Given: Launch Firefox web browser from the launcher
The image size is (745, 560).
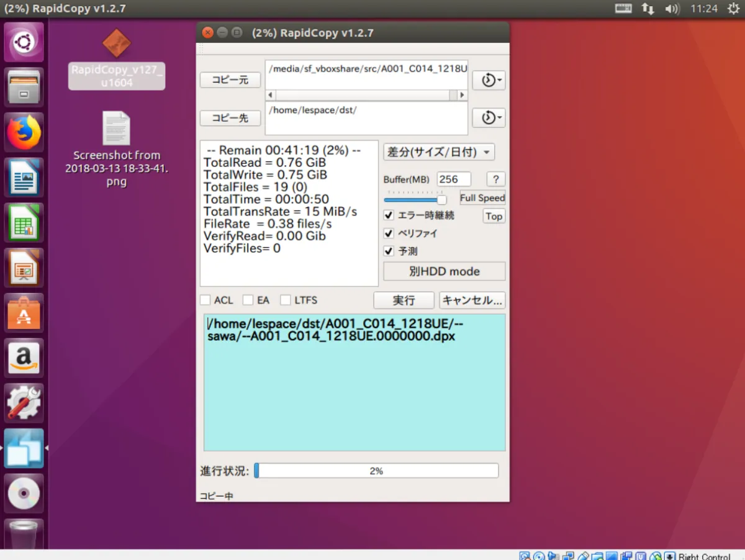Looking at the screenshot, I should coord(24,132).
